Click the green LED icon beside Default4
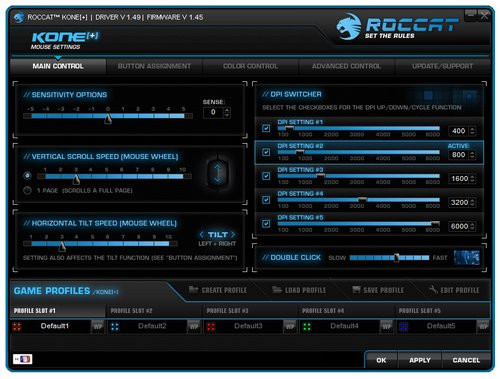 307,327
